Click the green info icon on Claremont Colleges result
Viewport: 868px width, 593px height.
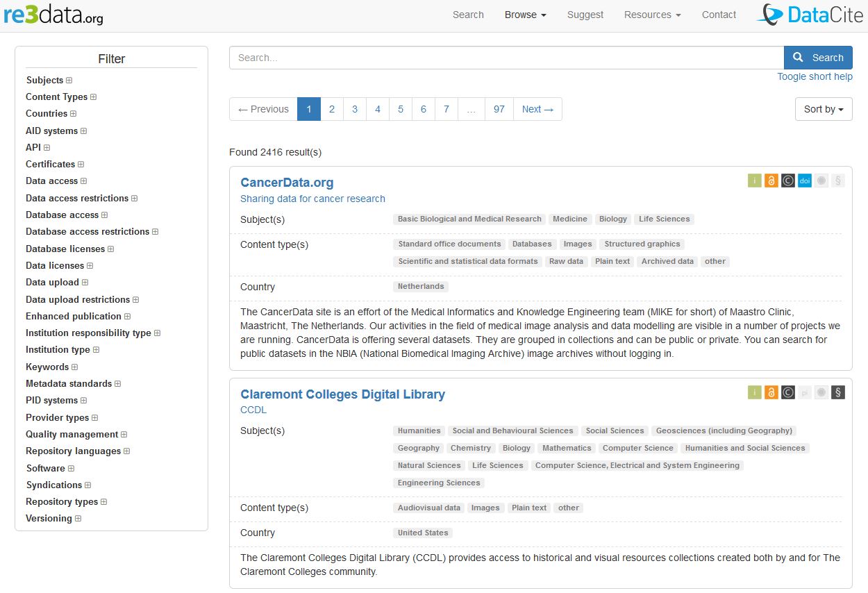[x=755, y=392]
